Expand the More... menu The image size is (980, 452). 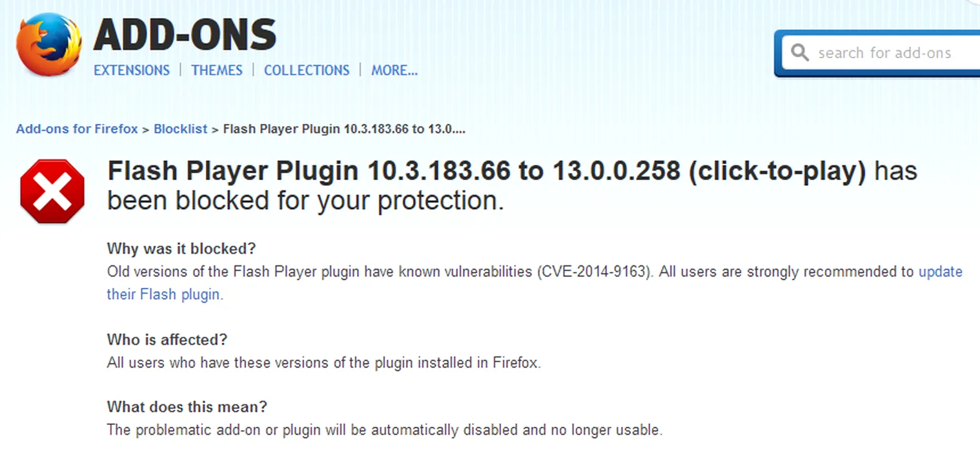click(394, 70)
